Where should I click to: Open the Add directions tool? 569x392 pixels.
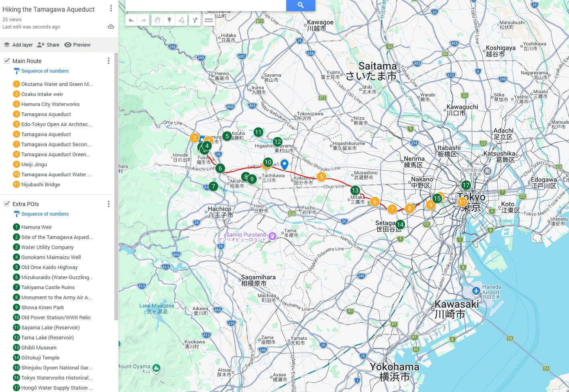(x=195, y=20)
